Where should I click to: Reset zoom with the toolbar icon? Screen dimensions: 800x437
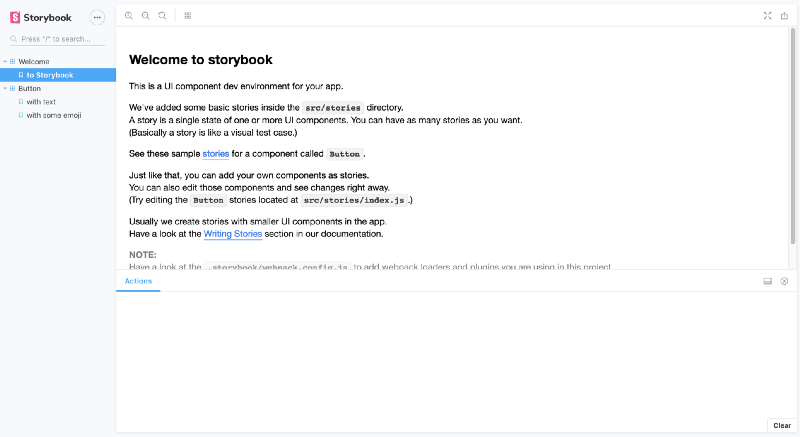coord(162,16)
